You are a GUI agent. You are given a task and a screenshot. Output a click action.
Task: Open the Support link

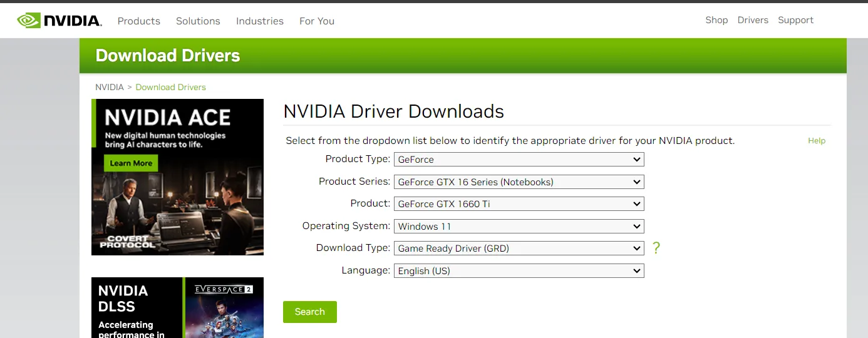(x=795, y=20)
